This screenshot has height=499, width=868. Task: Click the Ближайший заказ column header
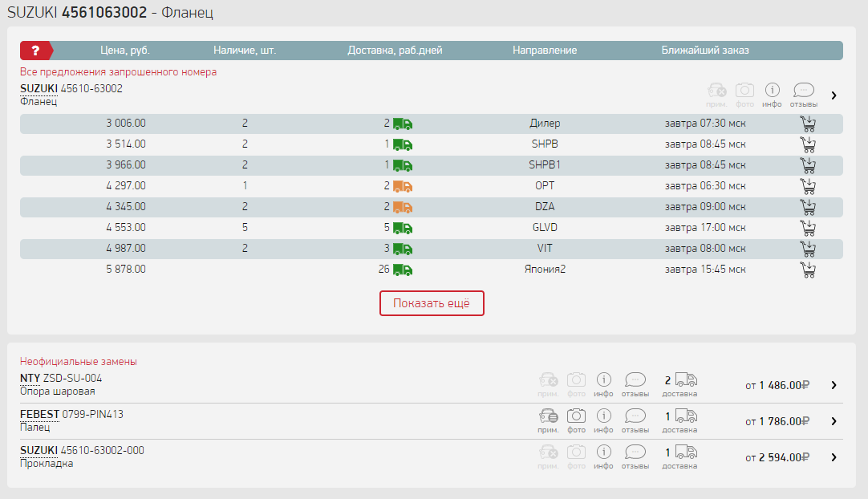click(x=705, y=51)
